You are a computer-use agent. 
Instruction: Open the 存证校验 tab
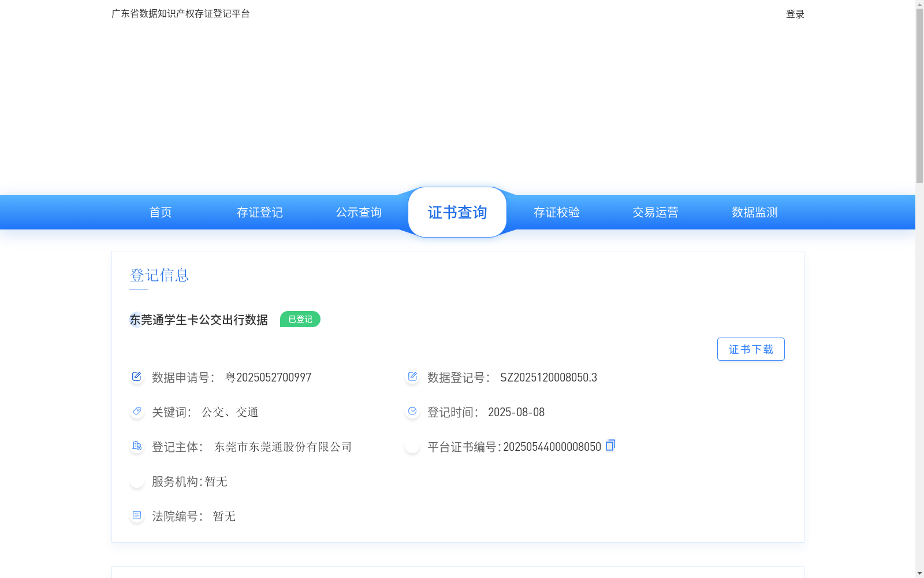[x=557, y=212]
